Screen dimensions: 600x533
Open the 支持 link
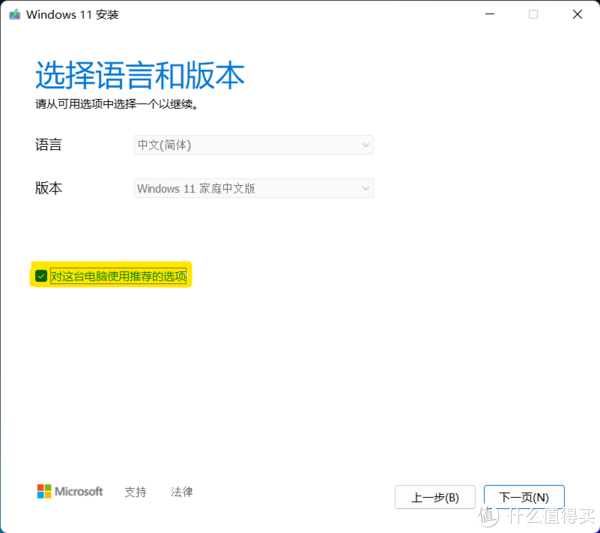[135, 492]
